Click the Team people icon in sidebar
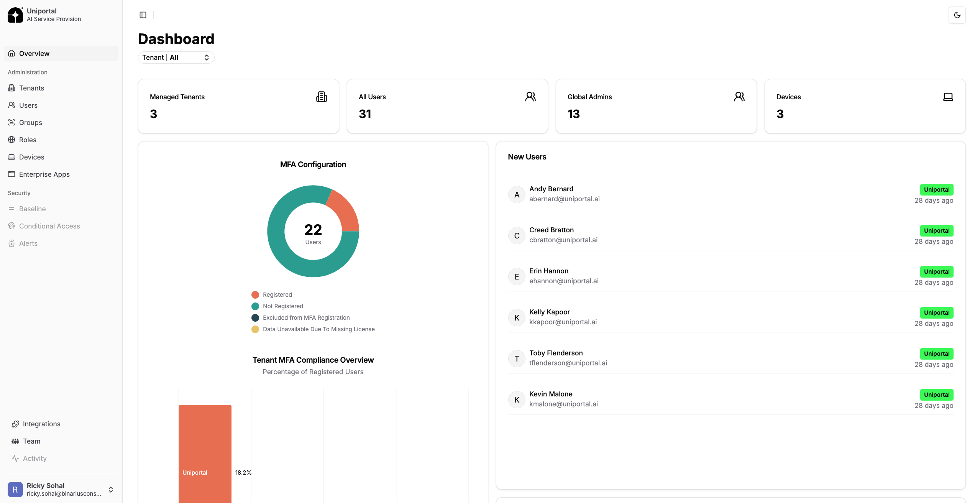 click(15, 441)
